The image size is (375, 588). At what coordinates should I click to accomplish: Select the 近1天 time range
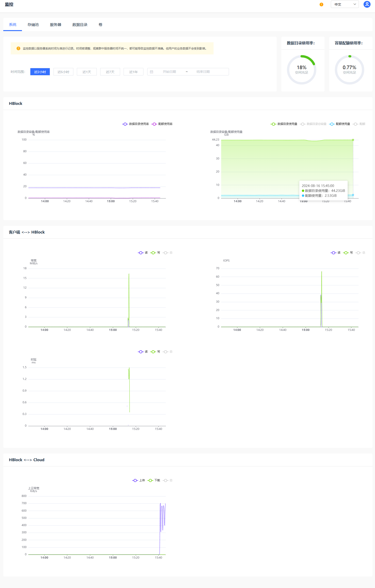coord(87,71)
